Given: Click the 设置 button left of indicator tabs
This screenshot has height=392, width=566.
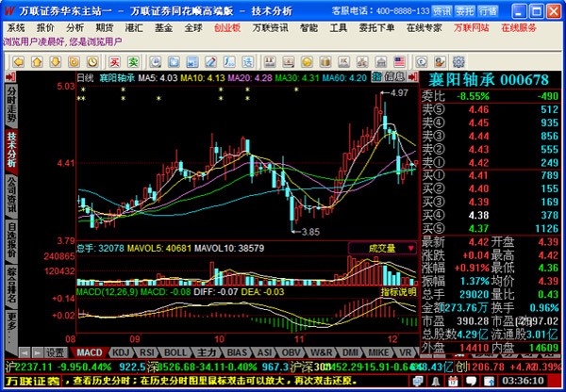Looking at the screenshot, I should point(57,352).
